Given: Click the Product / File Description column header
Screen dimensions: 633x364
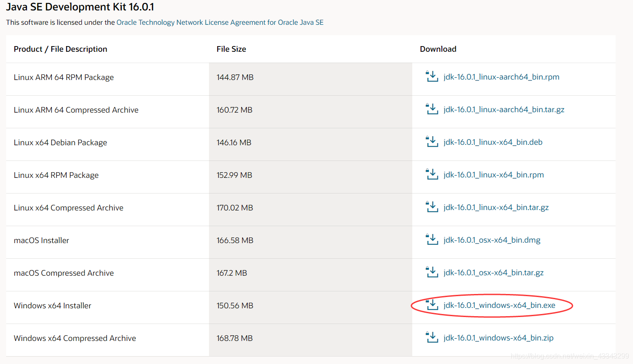Looking at the screenshot, I should coord(61,49).
